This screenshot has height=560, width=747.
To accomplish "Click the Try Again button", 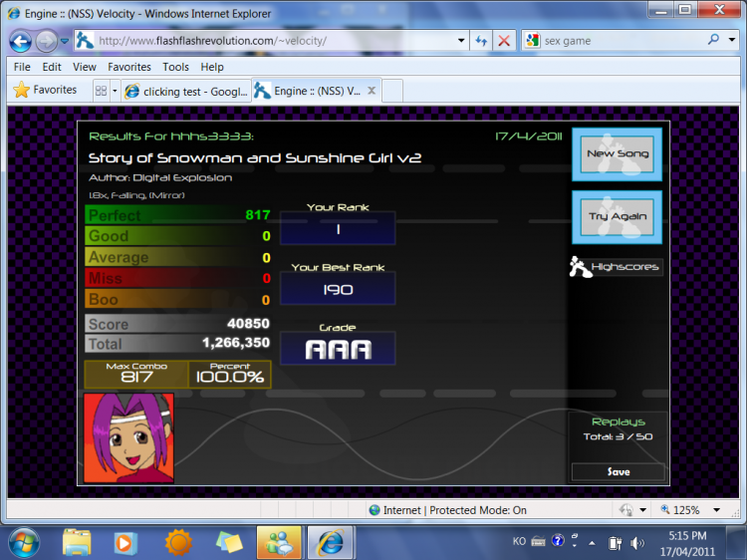I will tap(618, 217).
